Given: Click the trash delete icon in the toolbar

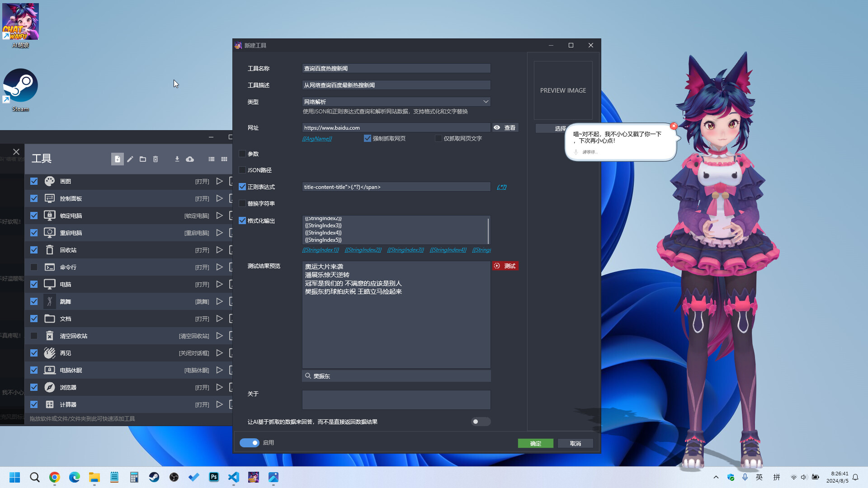Looking at the screenshot, I should (155, 159).
